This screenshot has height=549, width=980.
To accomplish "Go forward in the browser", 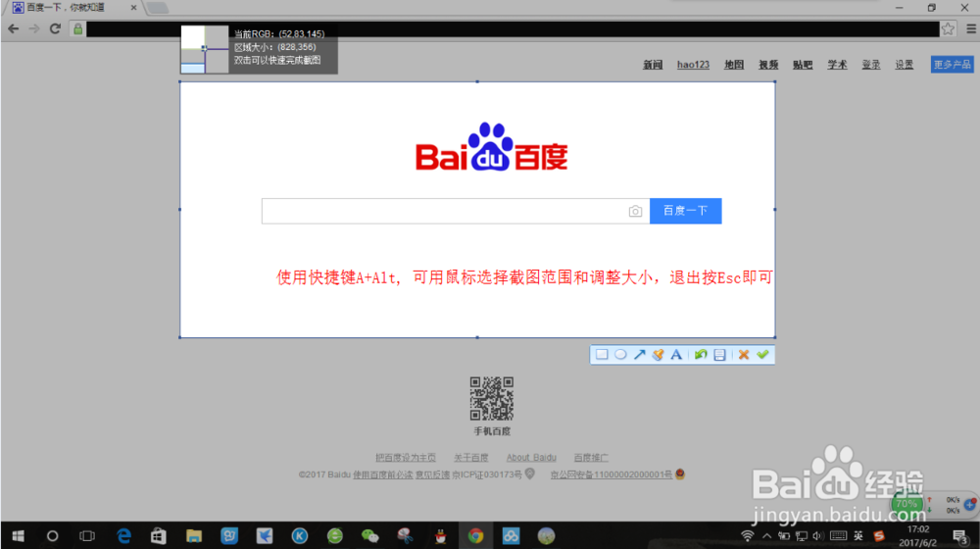I will [33, 28].
